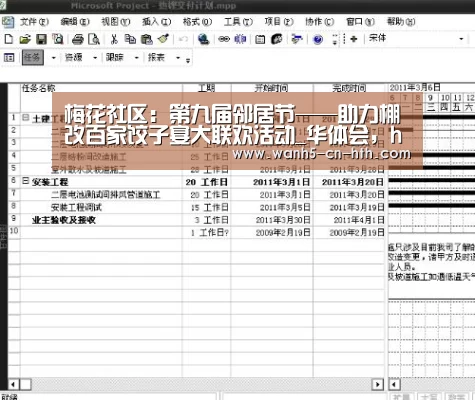Click the 3 工作日 duration cell
Screen dimensions: 475x400
point(207,220)
